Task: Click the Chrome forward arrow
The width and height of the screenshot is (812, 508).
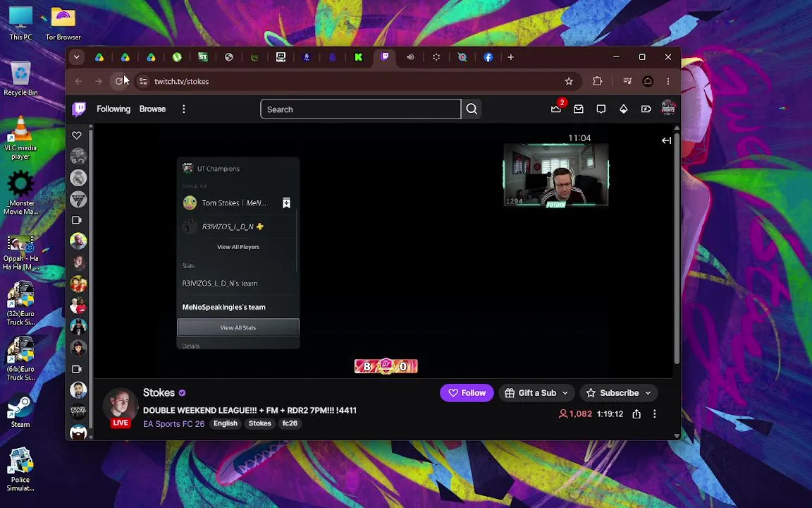Action: tap(99, 81)
